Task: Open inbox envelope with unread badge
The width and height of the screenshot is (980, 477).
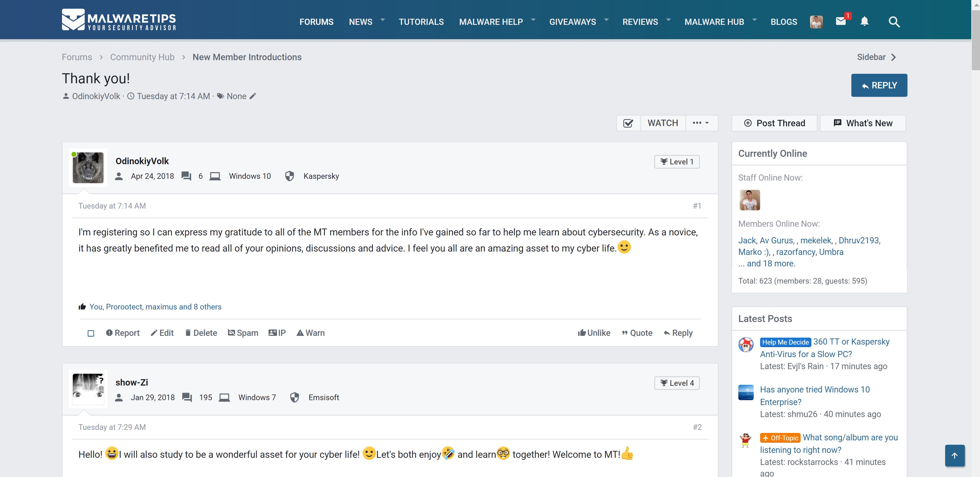Action: coord(841,21)
